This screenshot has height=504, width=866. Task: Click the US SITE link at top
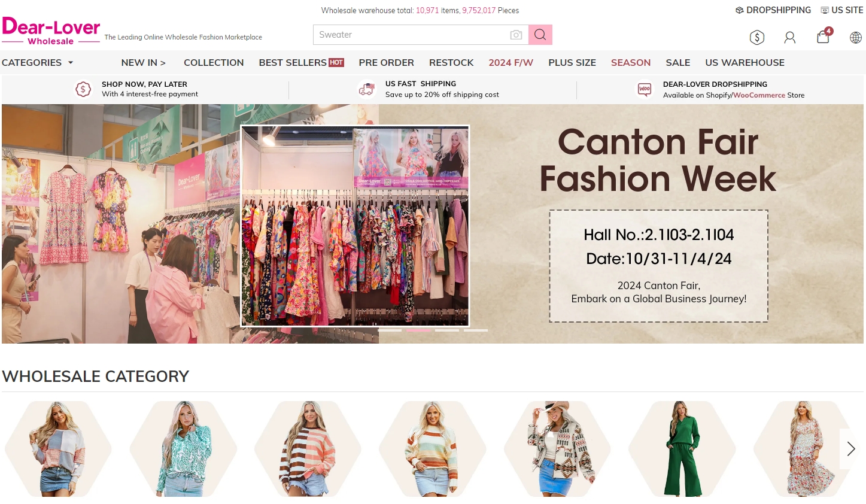point(841,10)
